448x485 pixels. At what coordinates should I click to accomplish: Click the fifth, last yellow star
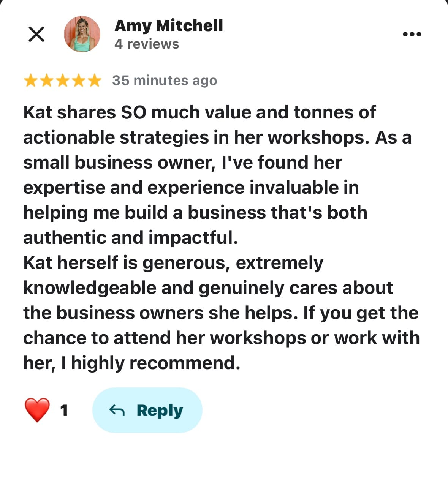tap(94, 81)
